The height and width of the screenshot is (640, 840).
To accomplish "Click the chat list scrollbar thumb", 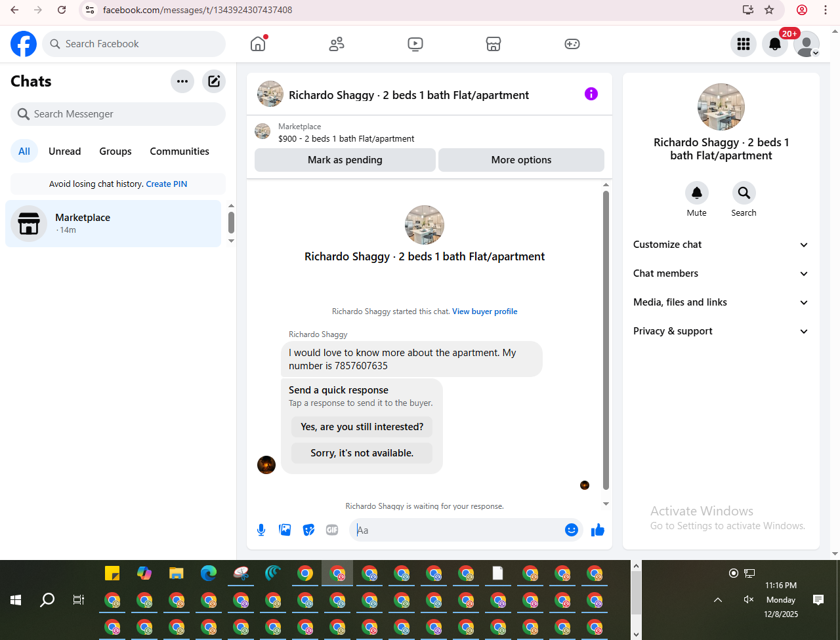I will (231, 222).
